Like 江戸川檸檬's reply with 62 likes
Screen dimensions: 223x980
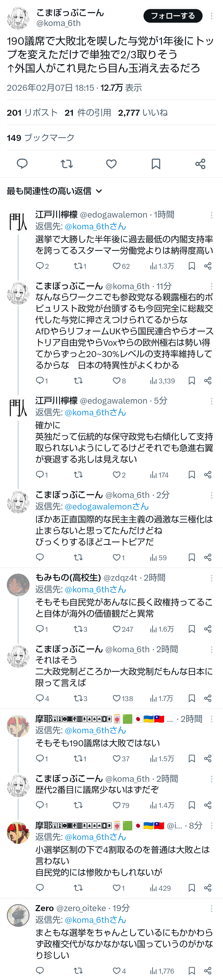click(116, 266)
